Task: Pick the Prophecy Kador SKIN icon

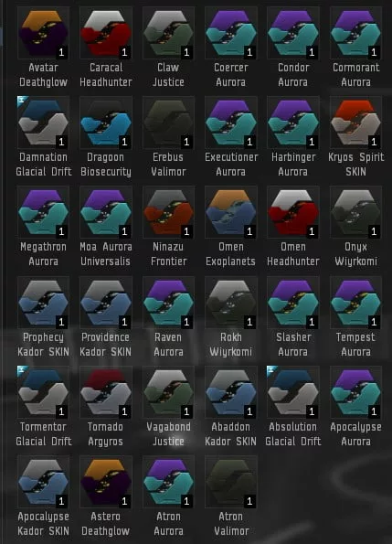Action: 43,303
